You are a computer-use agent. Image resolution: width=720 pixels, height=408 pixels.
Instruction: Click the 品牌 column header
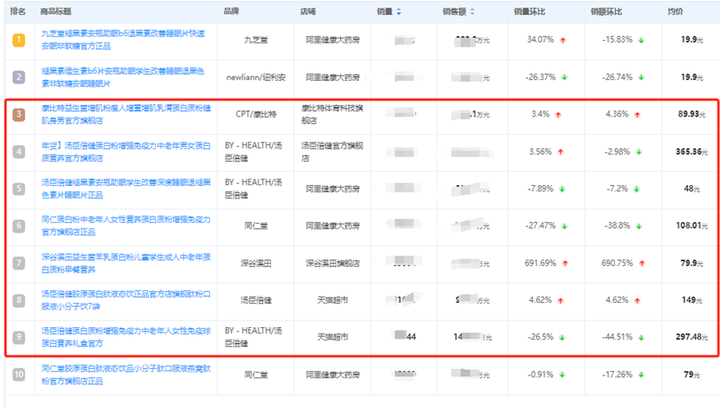[231, 11]
